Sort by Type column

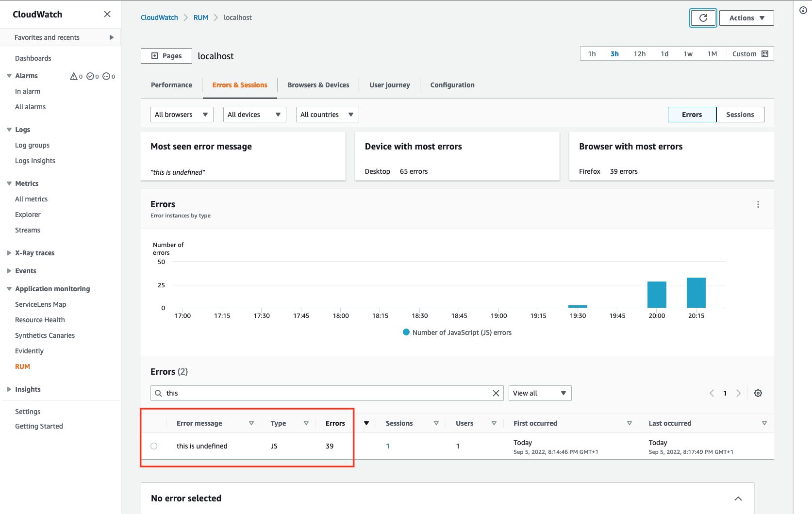[x=306, y=423]
